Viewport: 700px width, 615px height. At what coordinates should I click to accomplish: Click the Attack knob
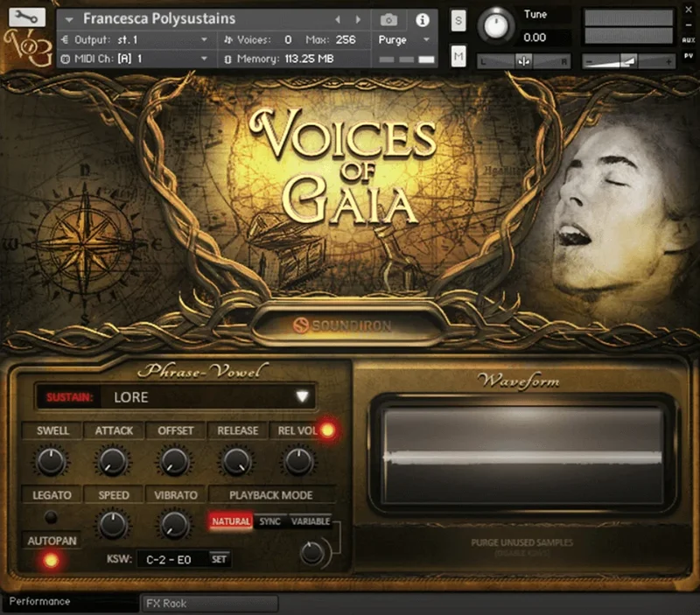click(x=113, y=461)
